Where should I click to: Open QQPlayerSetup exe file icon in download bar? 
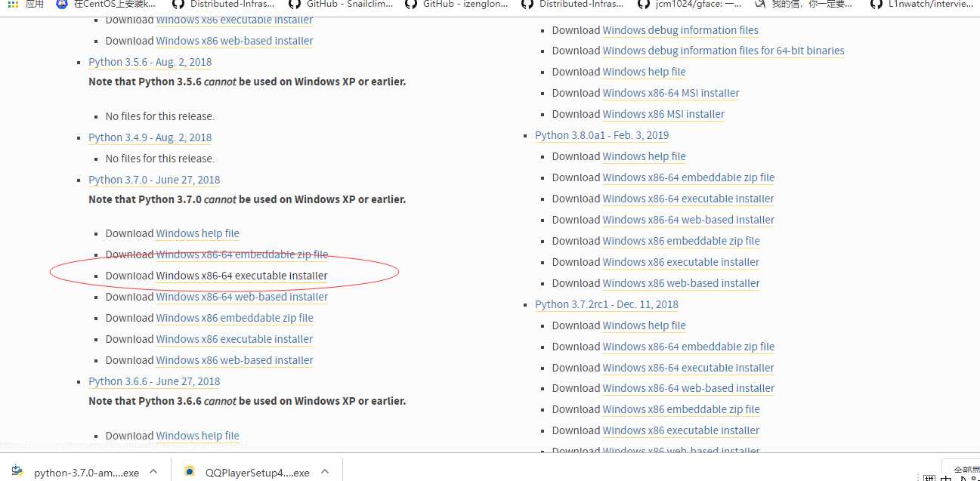(190, 471)
